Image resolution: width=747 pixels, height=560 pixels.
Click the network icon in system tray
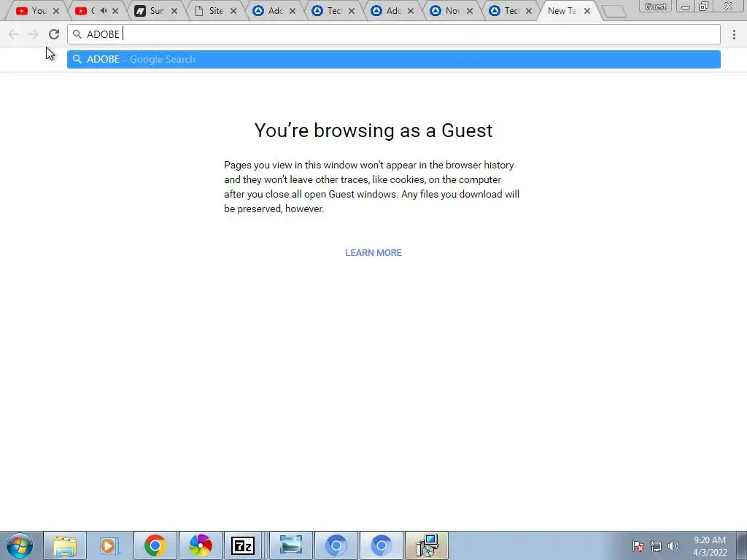coord(656,546)
